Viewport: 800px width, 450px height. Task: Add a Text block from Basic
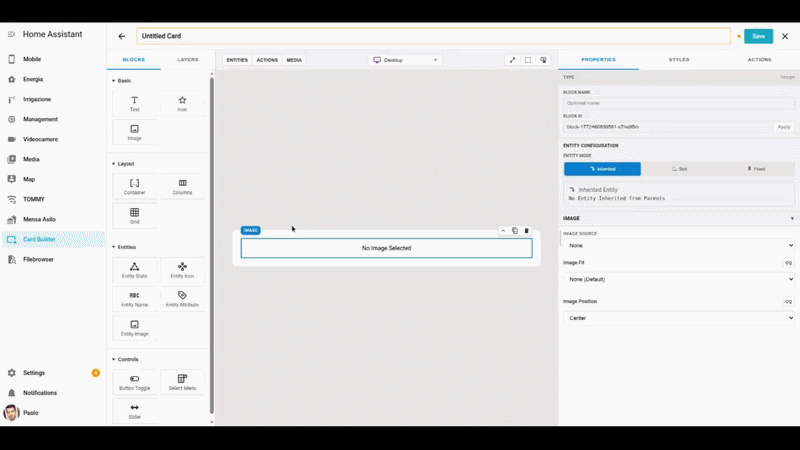point(134,104)
